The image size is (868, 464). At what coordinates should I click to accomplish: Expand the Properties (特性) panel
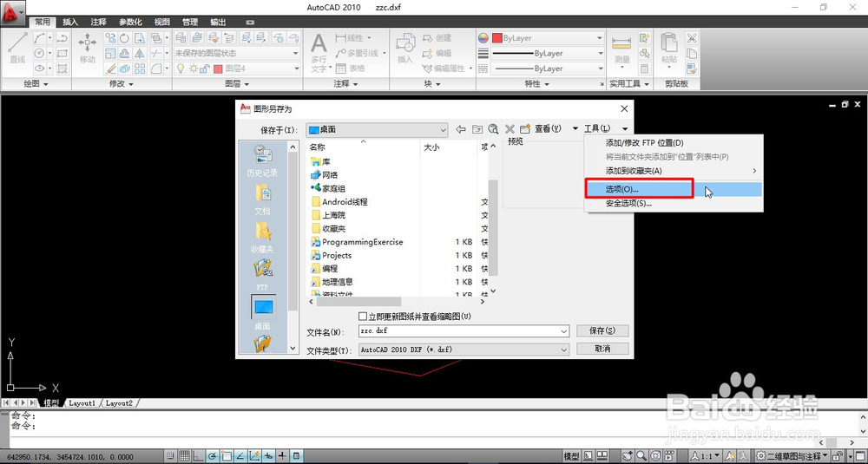[537, 84]
